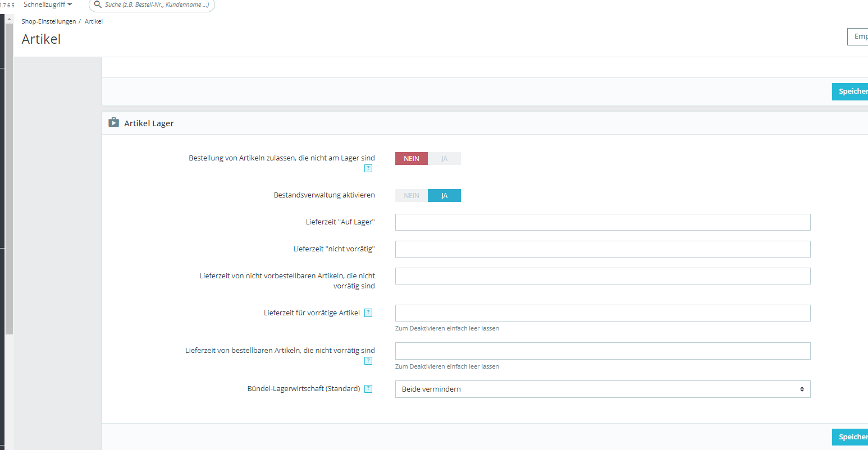Focus the Lieferzeit "Auf Lager" field
The image size is (868, 450).
click(x=602, y=222)
